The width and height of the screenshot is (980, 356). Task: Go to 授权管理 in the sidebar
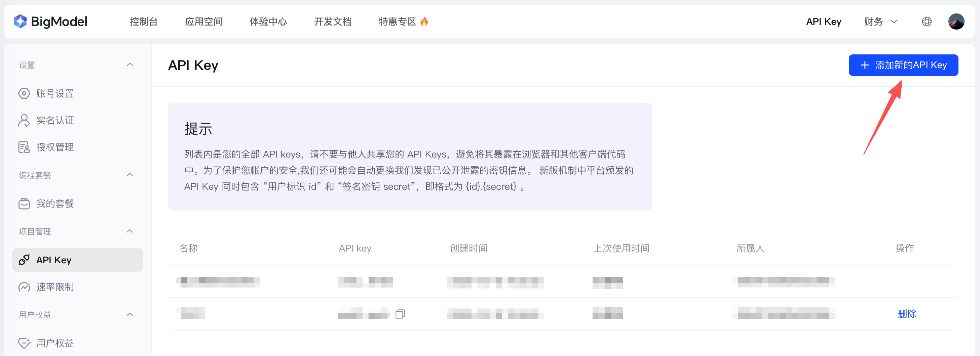tap(55, 147)
